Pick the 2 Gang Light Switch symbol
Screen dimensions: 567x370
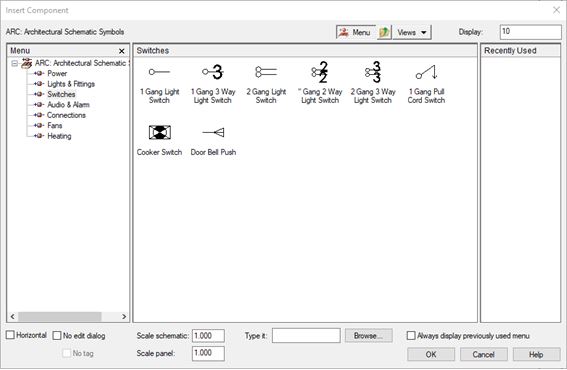266,72
